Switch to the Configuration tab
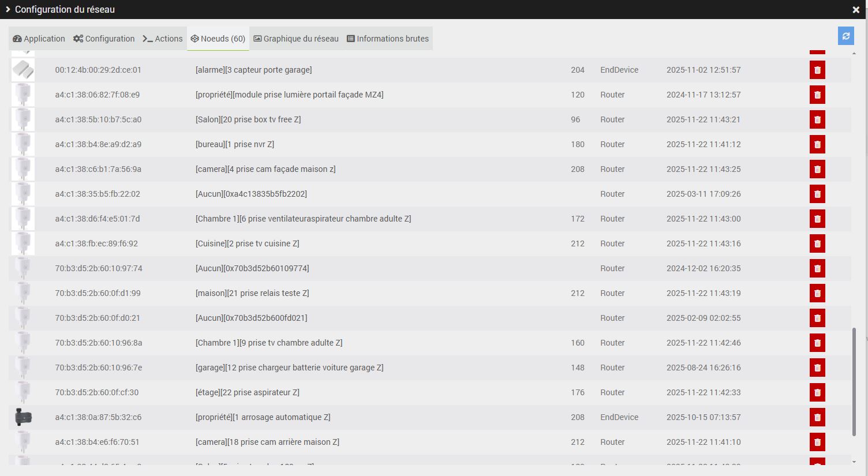 (x=104, y=39)
